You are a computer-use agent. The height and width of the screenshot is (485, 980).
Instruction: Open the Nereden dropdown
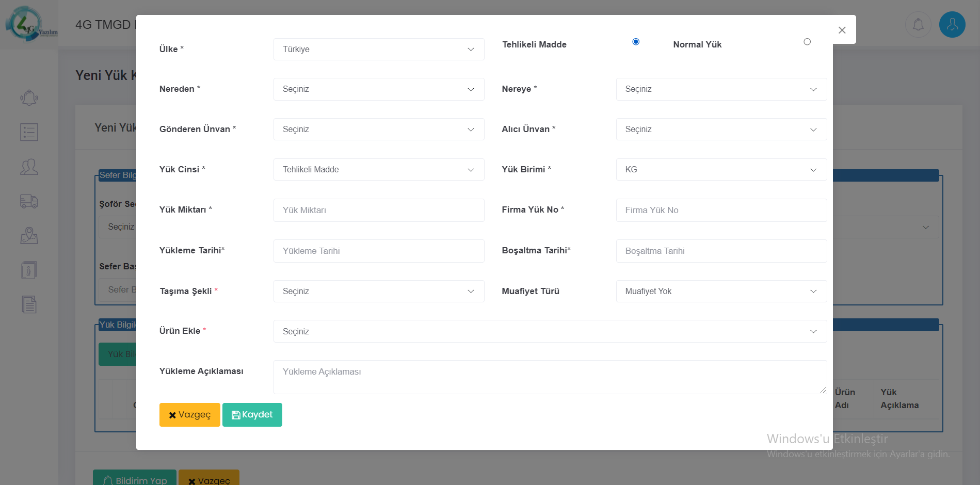tap(379, 89)
